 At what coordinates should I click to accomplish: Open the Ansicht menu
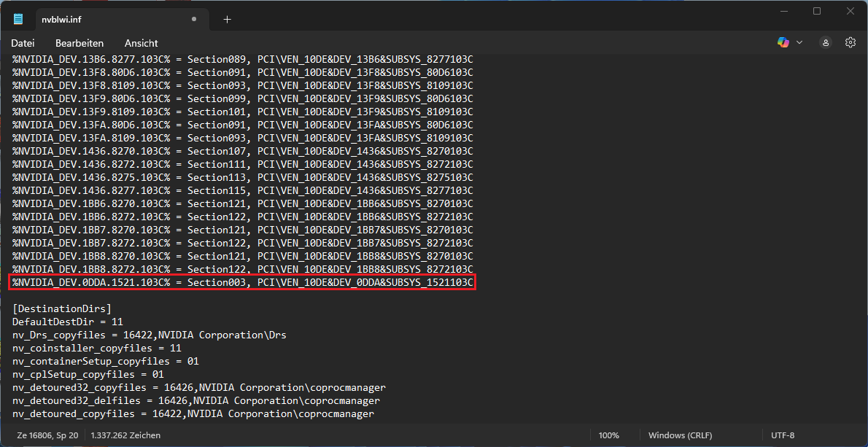141,43
